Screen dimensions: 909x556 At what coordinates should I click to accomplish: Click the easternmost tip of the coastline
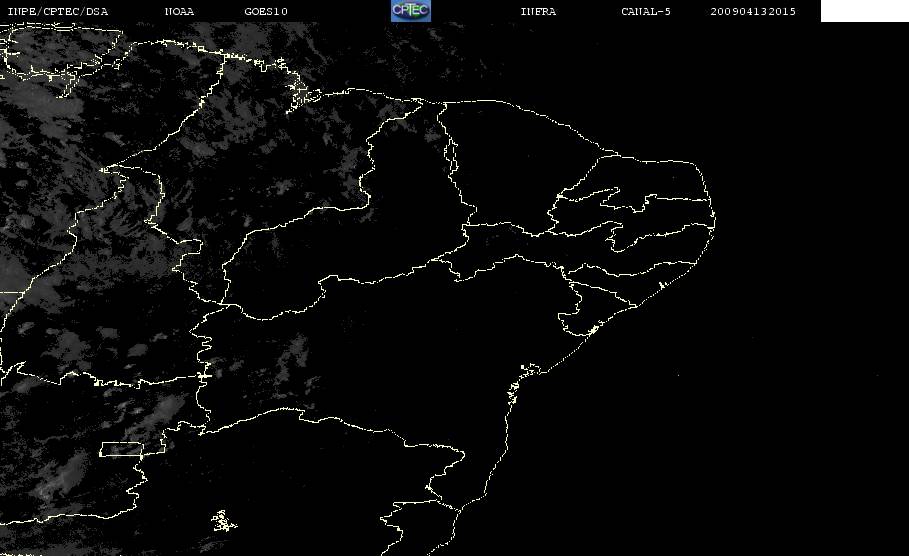(x=715, y=220)
